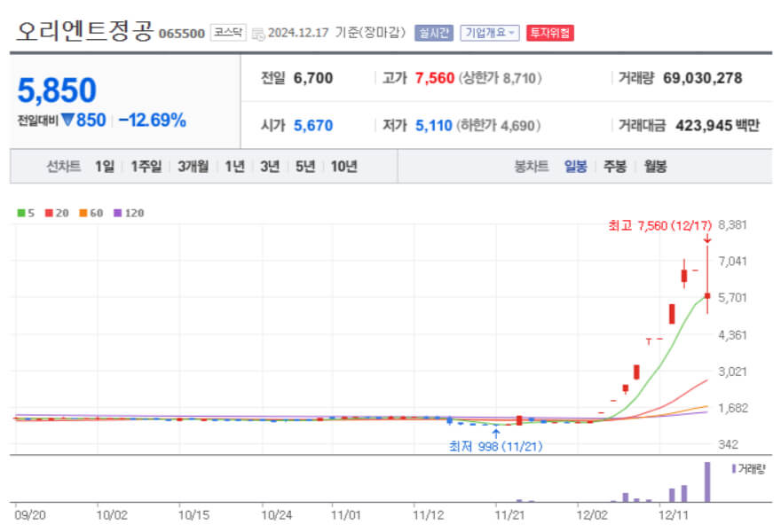781x532 pixels.
Task: Select 일봉 candlestick chart
Action: pyautogui.click(x=575, y=166)
